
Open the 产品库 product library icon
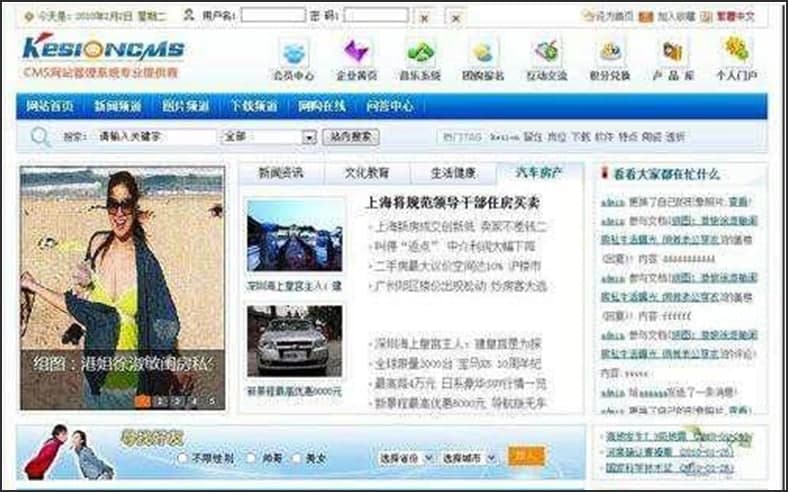[x=673, y=52]
